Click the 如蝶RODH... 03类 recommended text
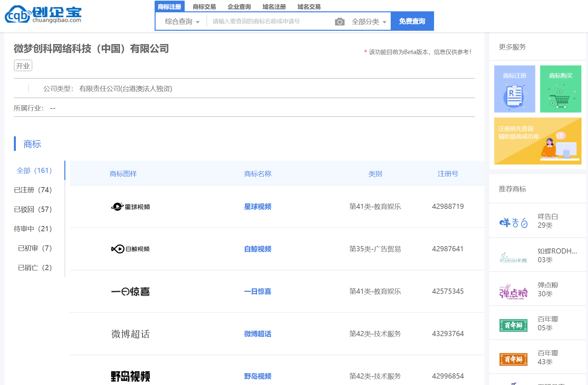 pos(557,255)
